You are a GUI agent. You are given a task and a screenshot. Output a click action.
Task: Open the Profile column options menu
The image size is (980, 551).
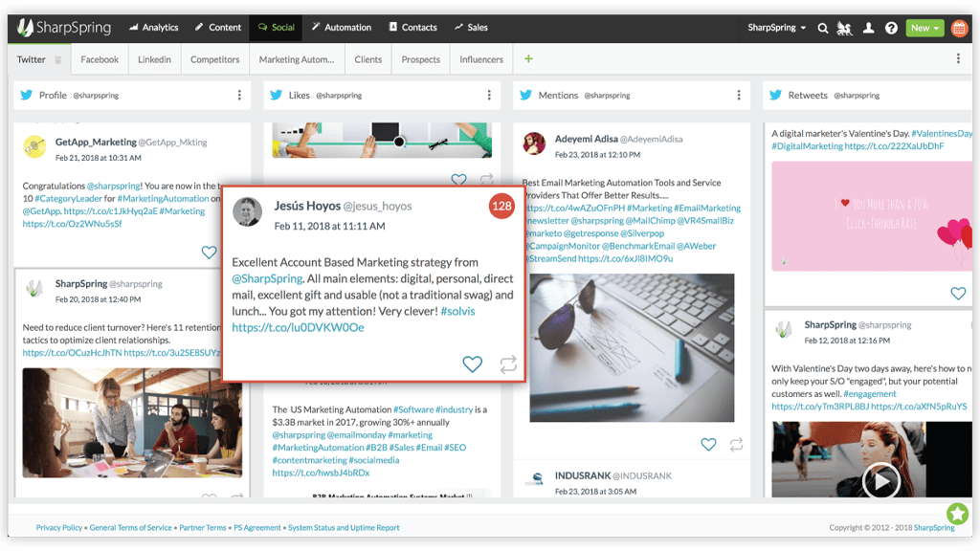(x=239, y=95)
